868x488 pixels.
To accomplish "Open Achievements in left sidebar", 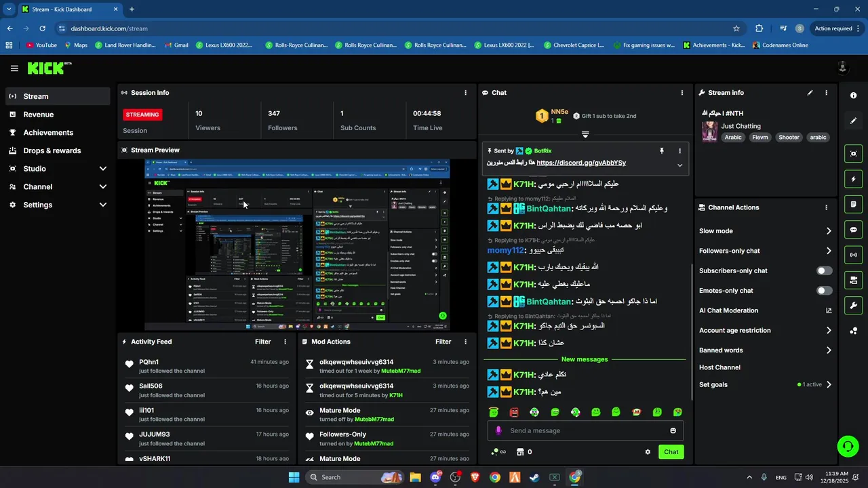I will tap(57, 133).
